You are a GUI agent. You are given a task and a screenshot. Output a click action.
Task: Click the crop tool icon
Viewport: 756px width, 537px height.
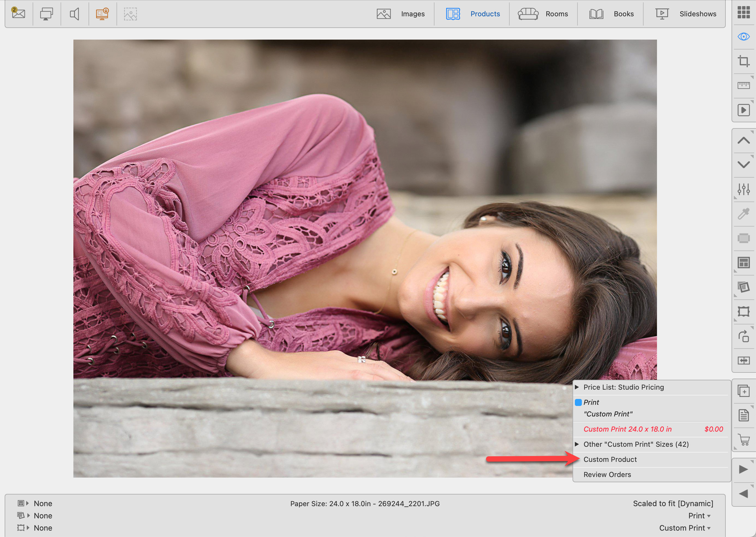point(743,61)
